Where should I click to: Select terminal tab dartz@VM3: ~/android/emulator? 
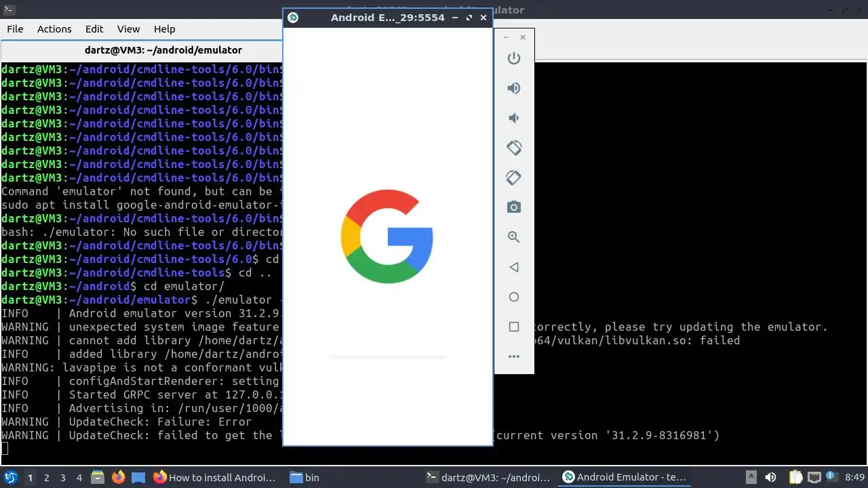163,50
